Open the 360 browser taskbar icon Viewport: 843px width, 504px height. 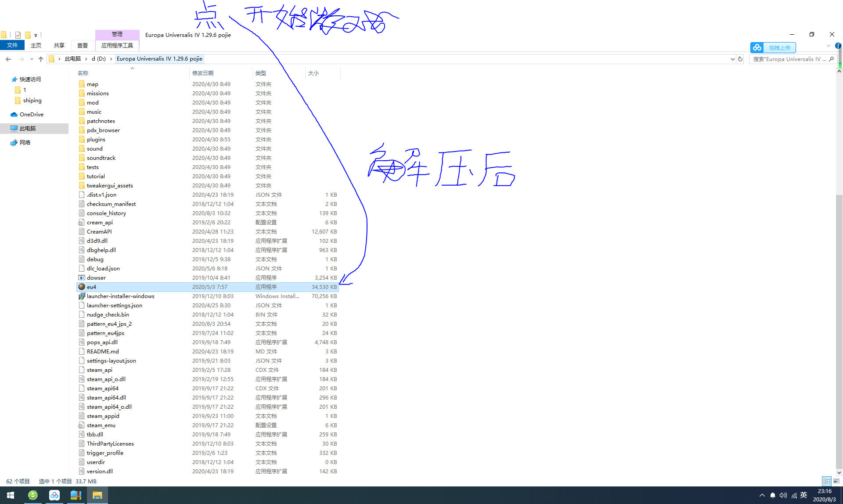tap(33, 495)
